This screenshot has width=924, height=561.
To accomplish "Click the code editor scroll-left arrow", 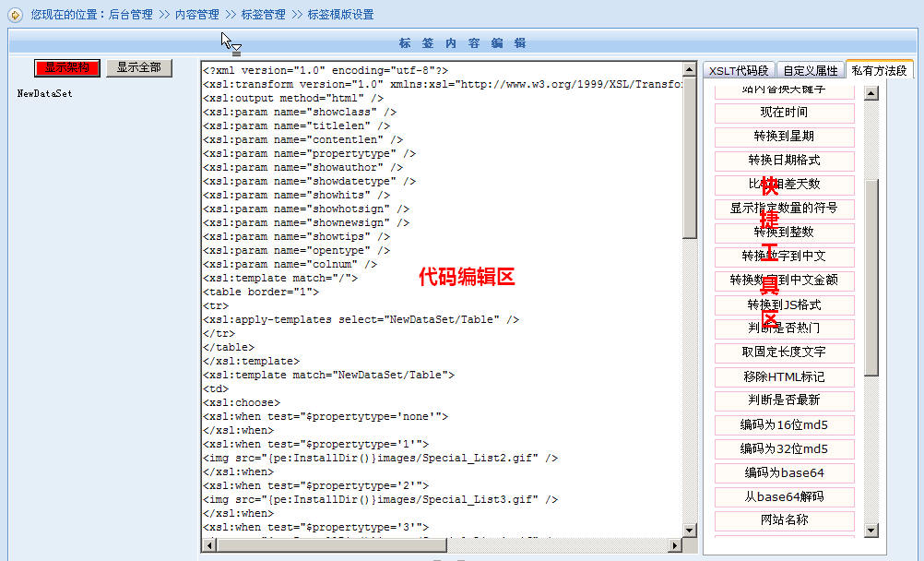I will (208, 545).
